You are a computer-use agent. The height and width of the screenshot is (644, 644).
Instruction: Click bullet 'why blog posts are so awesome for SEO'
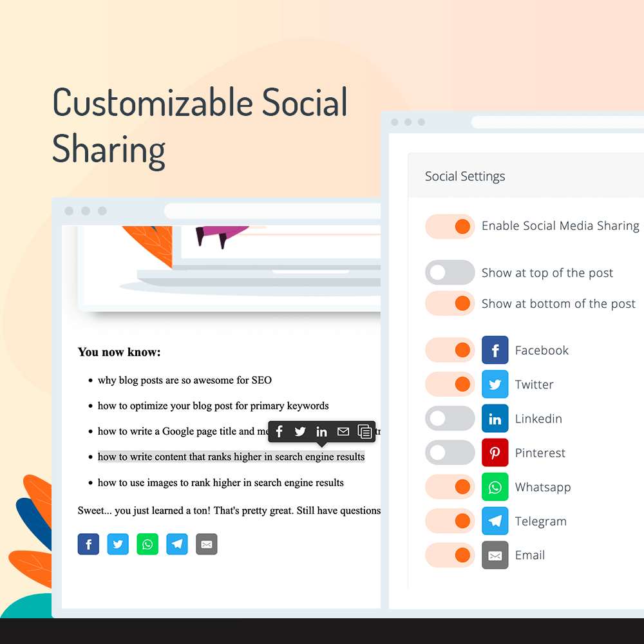pyautogui.click(x=184, y=381)
